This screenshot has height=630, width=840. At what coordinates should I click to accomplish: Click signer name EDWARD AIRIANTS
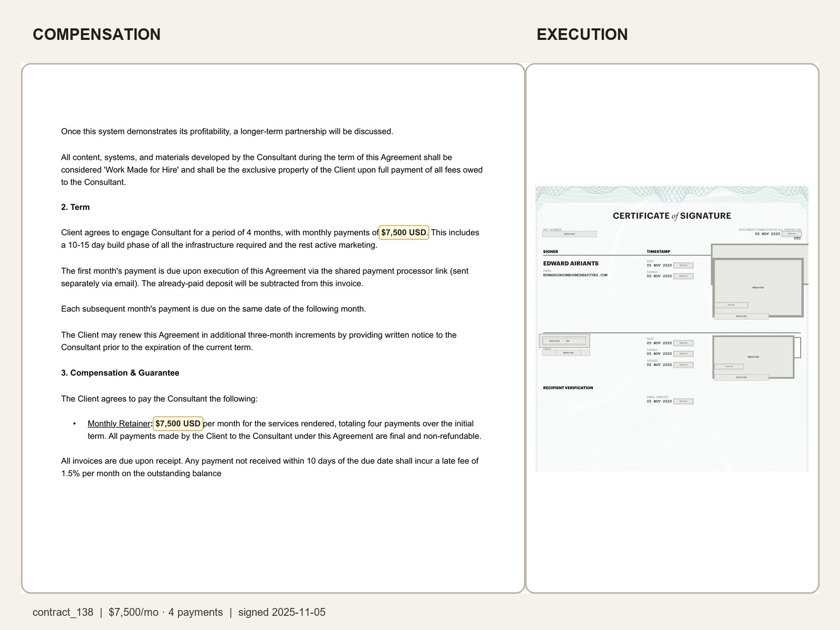click(x=571, y=264)
